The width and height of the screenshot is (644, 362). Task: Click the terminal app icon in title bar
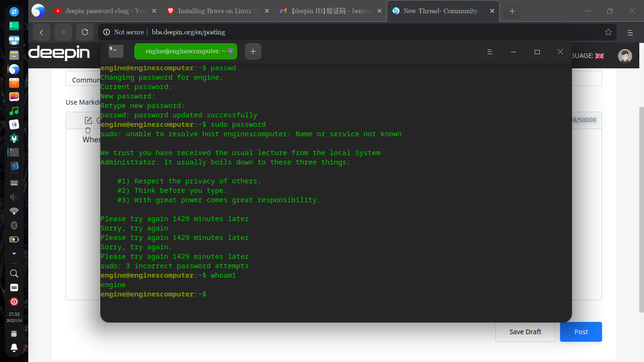pos(116,51)
